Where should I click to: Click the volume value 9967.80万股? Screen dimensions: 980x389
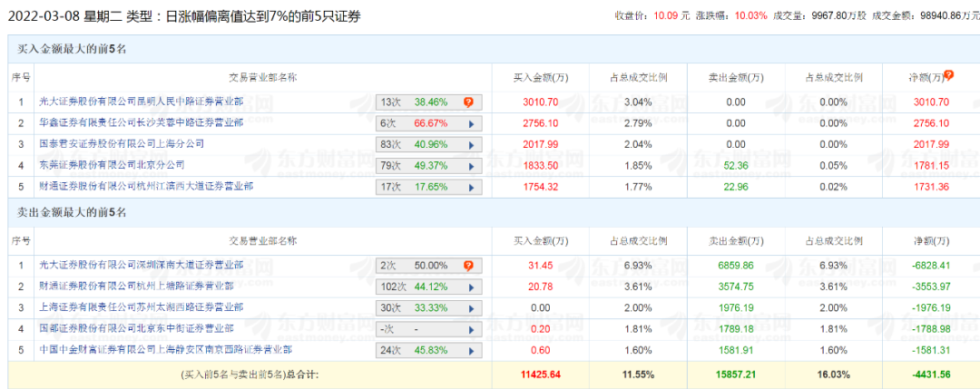(838, 16)
